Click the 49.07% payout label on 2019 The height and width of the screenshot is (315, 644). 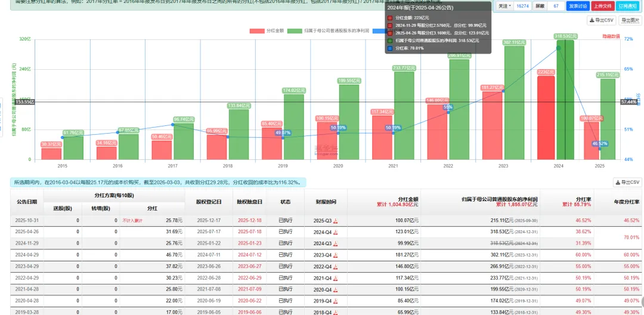click(x=283, y=132)
